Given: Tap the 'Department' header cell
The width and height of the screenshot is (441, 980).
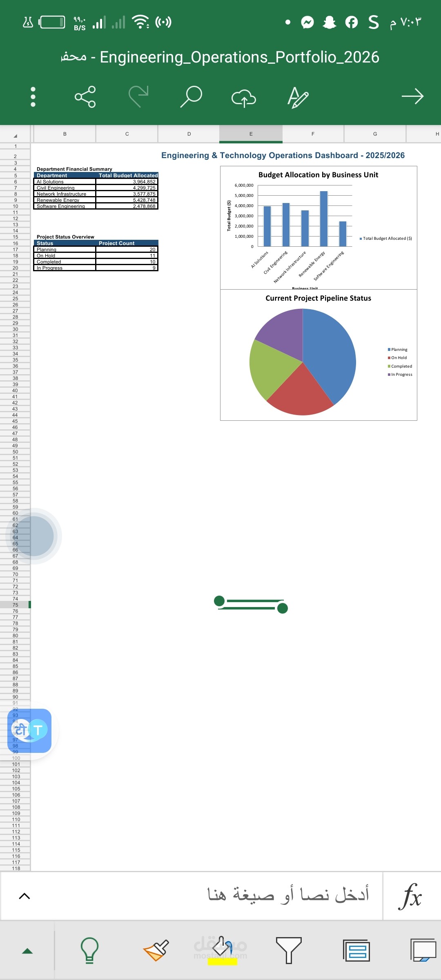Looking at the screenshot, I should pyautogui.click(x=65, y=175).
